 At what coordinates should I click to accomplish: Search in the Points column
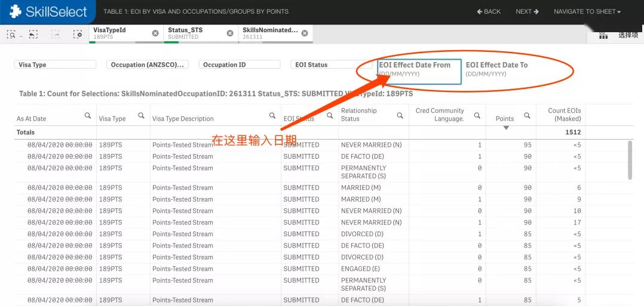tap(527, 116)
